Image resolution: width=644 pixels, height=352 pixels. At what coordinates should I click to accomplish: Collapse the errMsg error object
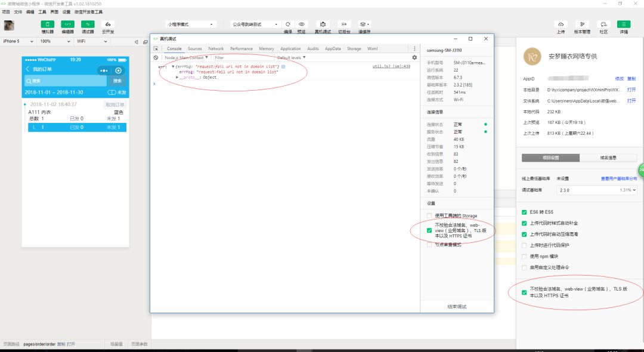tap(174, 67)
